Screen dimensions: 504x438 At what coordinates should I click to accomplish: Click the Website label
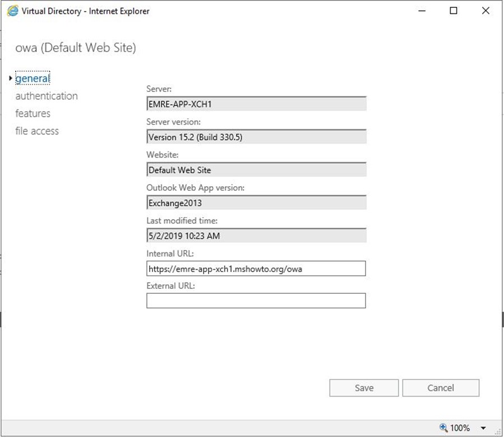click(x=163, y=155)
